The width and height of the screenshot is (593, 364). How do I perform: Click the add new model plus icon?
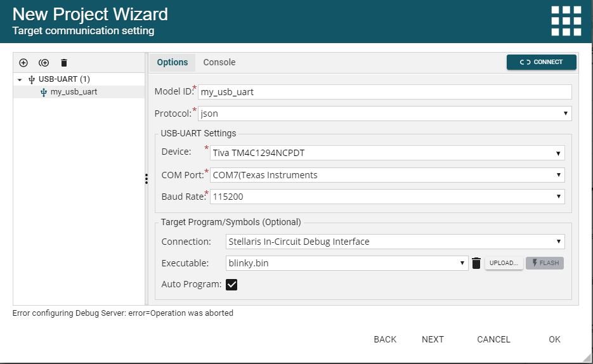click(23, 63)
